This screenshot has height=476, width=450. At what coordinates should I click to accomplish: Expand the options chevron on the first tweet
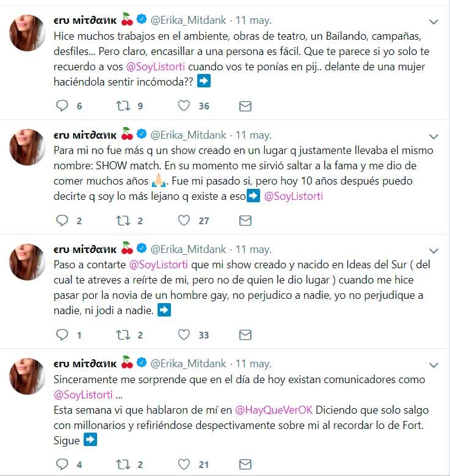(x=434, y=22)
